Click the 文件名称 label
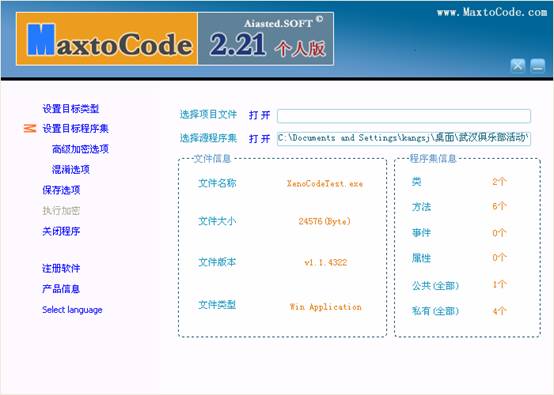Viewport: 554px width, 395px height. [217, 183]
